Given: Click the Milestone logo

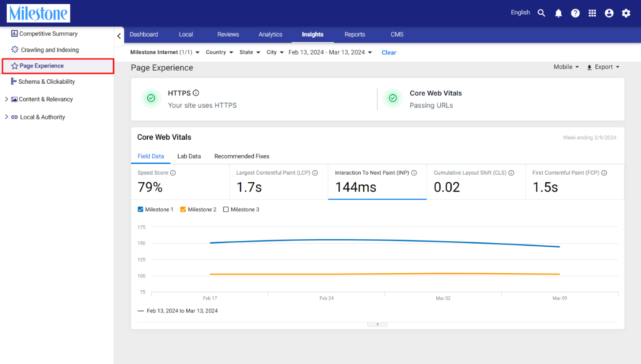Looking at the screenshot, I should point(39,13).
